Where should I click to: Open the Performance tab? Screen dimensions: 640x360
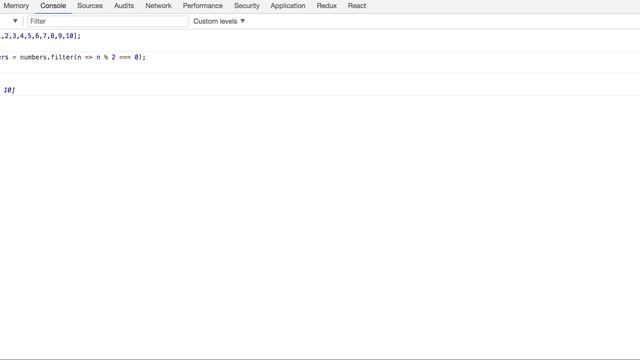pos(202,6)
